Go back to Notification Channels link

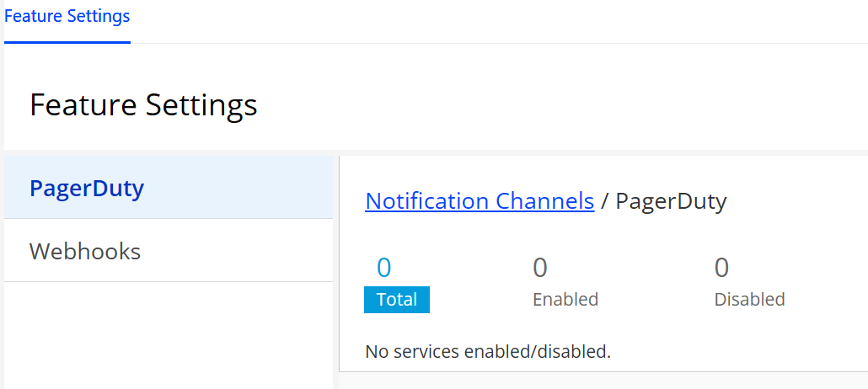tap(480, 201)
